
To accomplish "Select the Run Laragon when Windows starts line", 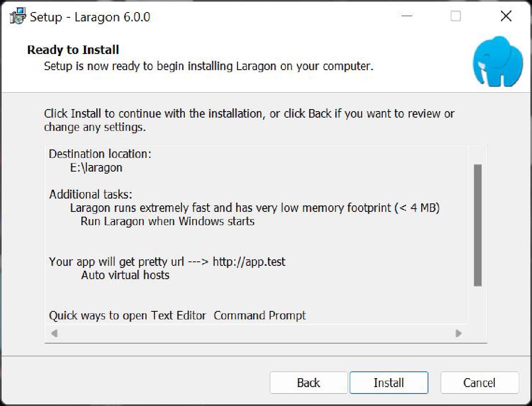I will point(167,221).
